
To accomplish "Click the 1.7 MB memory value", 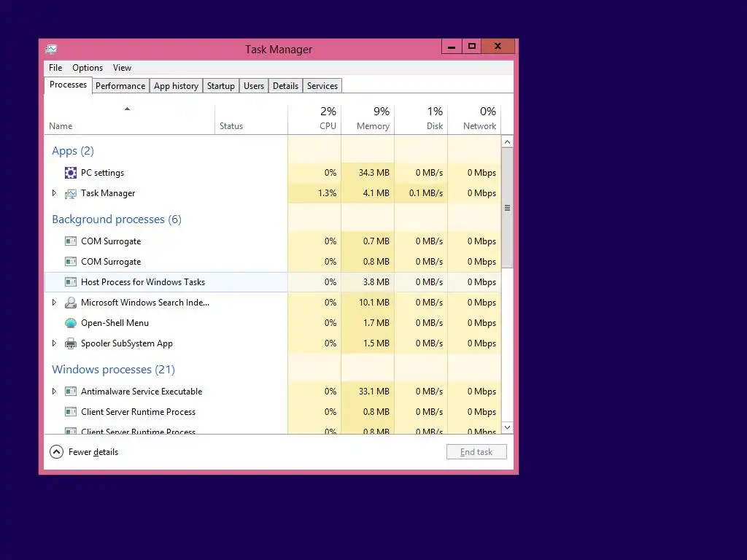I will (376, 323).
